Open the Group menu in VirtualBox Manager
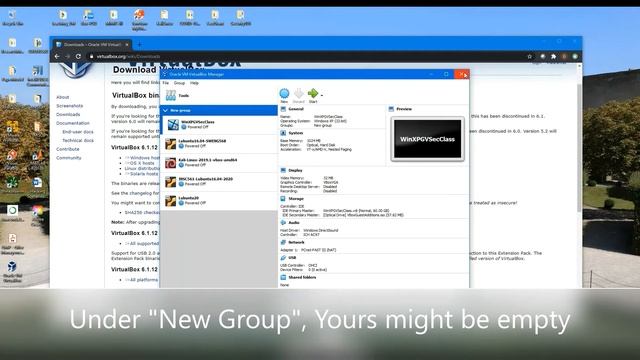 click(179, 83)
